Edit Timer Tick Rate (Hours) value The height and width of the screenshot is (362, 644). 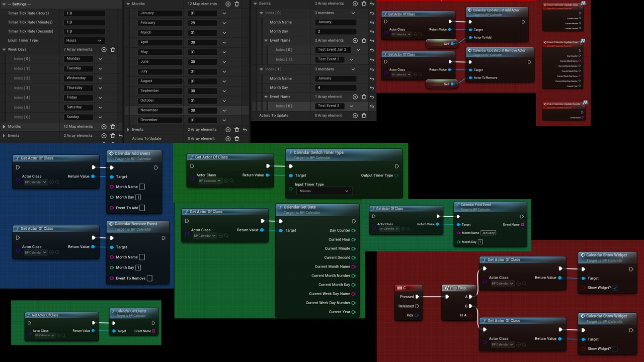[85, 13]
